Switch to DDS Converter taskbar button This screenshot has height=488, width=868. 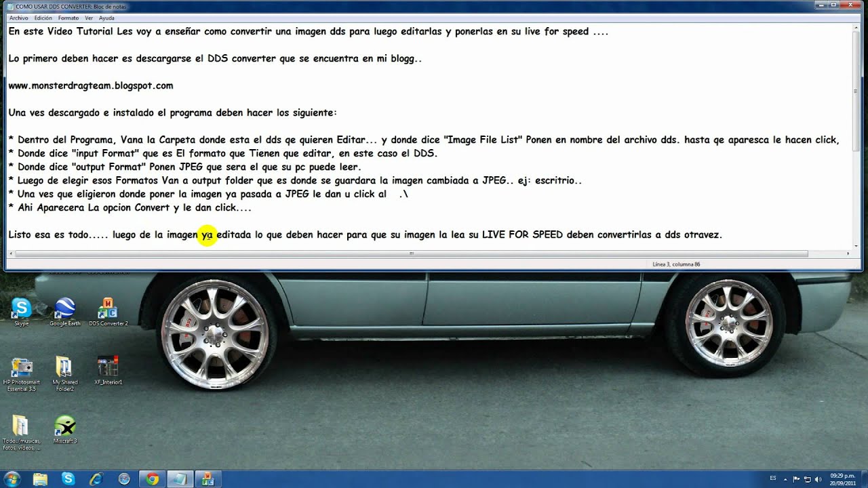pyautogui.click(x=208, y=479)
